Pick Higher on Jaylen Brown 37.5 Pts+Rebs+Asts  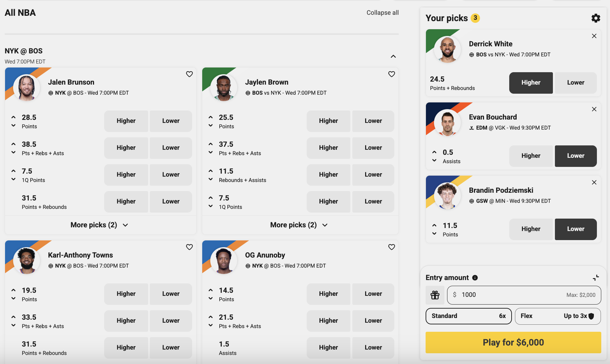click(x=328, y=148)
